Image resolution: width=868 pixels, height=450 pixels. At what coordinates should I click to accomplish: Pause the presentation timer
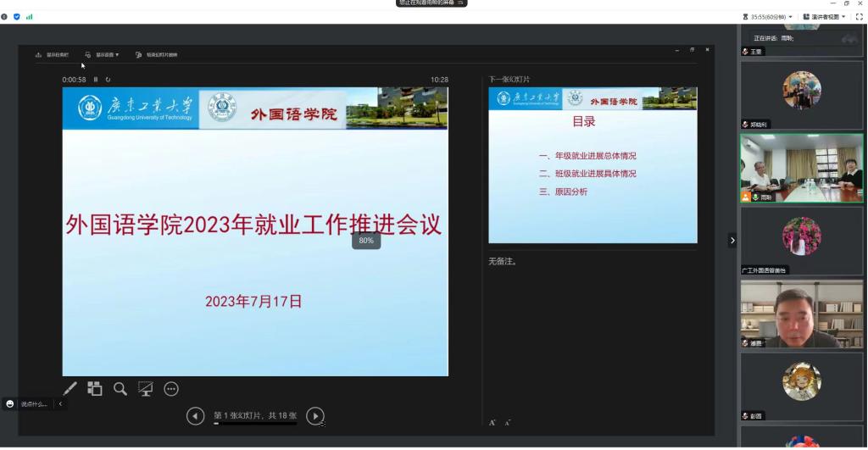click(x=96, y=80)
